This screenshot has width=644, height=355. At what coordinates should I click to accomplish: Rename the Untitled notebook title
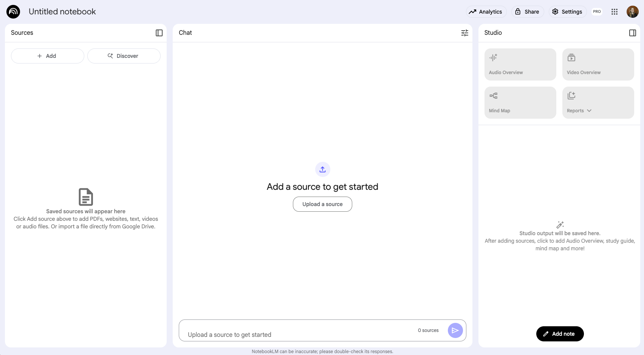pos(62,12)
